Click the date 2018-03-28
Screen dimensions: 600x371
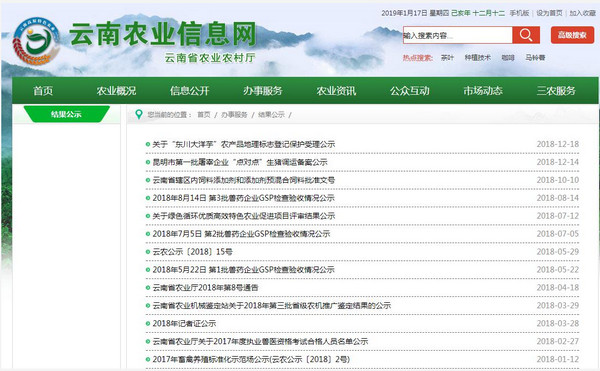click(x=558, y=324)
